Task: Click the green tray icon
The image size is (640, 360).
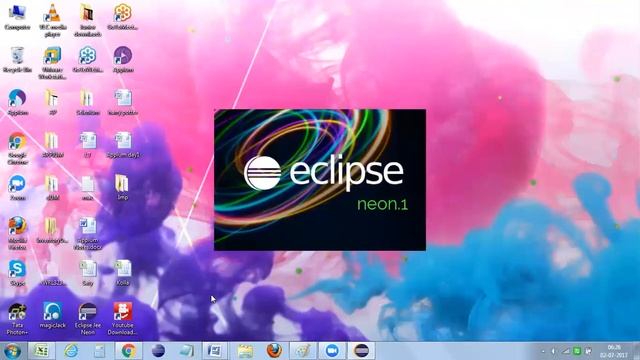Action: pyautogui.click(x=577, y=351)
